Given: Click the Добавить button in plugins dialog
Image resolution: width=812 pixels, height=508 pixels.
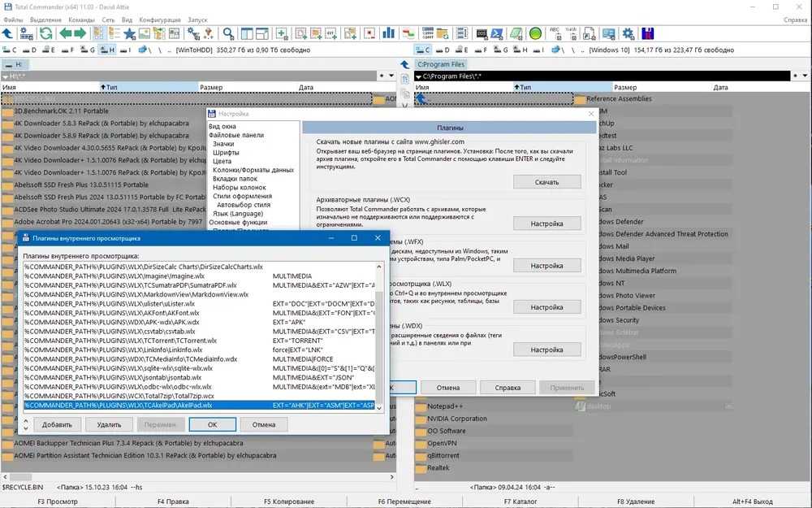Looking at the screenshot, I should (57, 424).
